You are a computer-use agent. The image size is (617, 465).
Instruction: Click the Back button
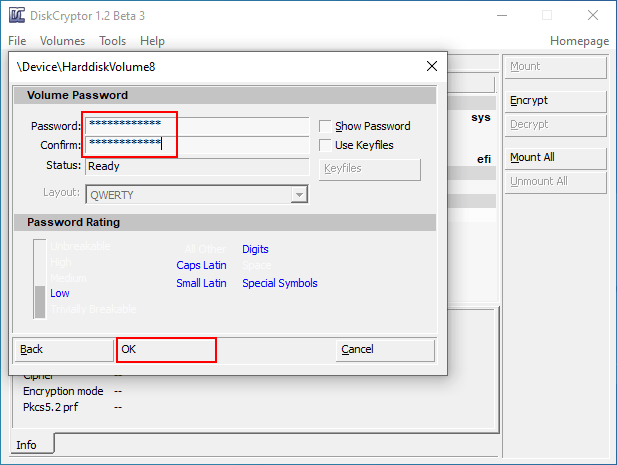(63, 350)
